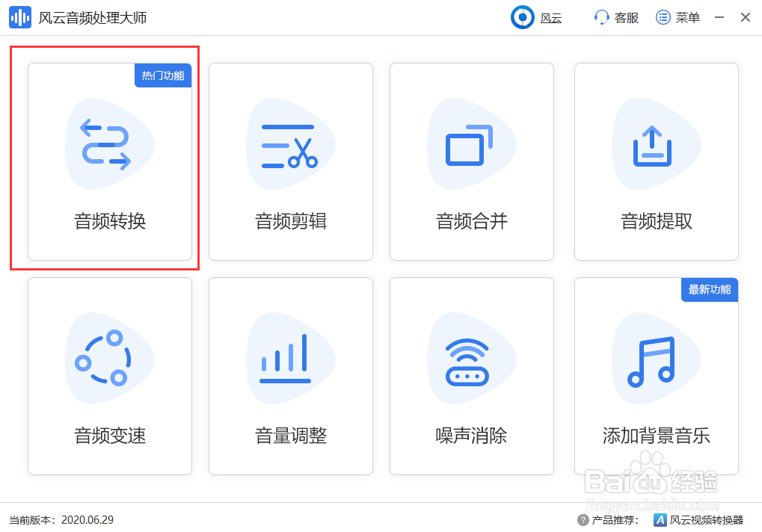Open the 音频转换 audio conversion tool

pos(109,161)
